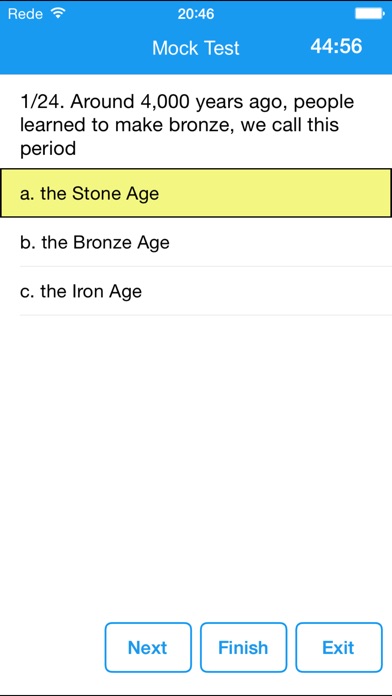The height and width of the screenshot is (696, 392).
Task: Tap the Wi-Fi signal icon in status bar
Action: pyautogui.click(x=58, y=14)
